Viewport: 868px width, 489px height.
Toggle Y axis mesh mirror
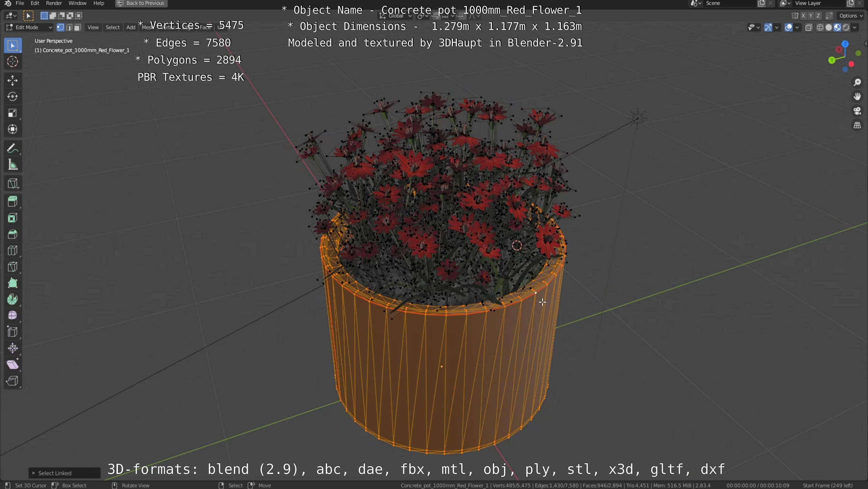[811, 16]
